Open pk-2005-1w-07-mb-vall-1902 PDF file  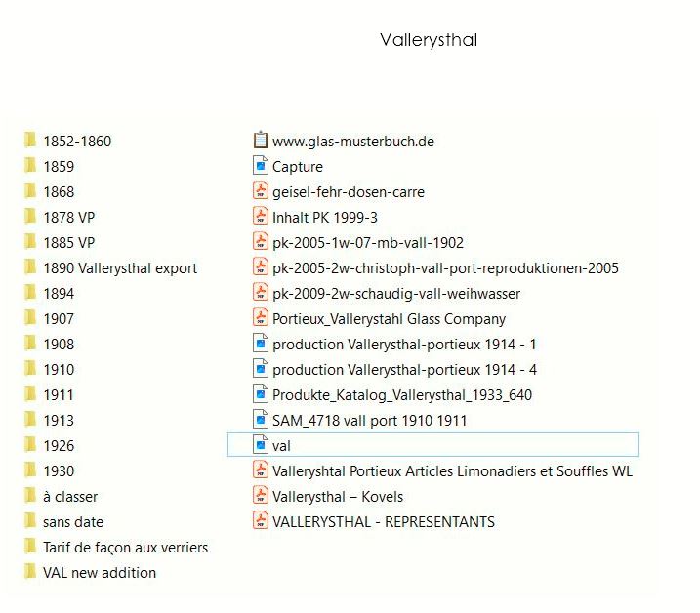pyautogui.click(x=368, y=242)
